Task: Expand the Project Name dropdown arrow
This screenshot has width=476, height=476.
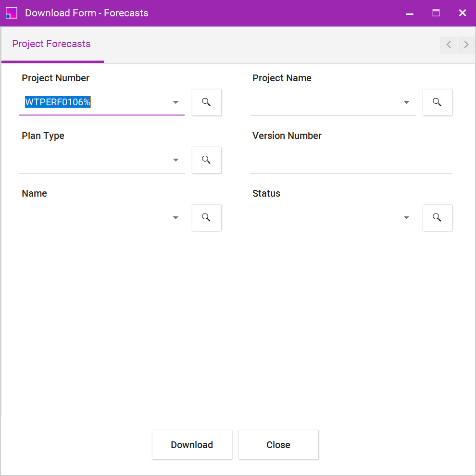Action: click(406, 102)
